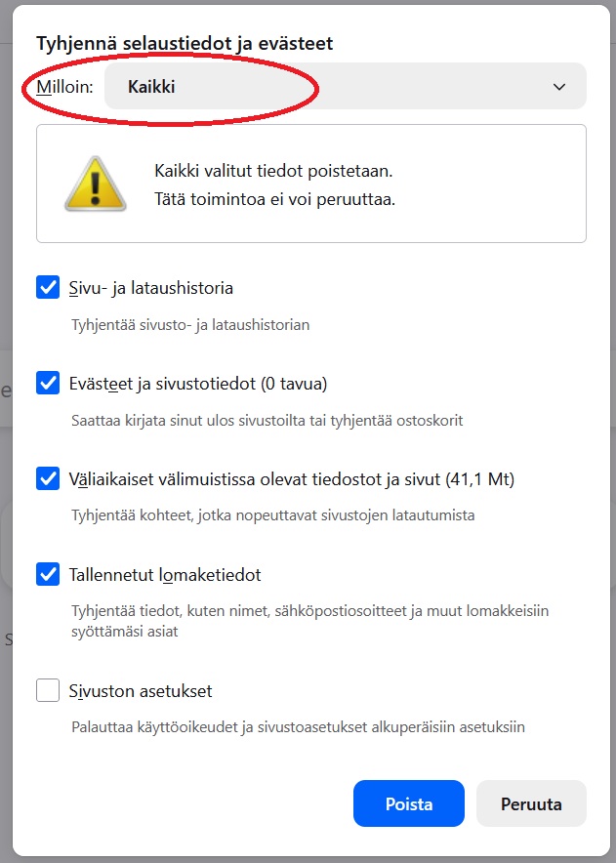
Task: Uncheck the "Väliaikaiset välimuistissa olevat tiedostot" option
Action: click(48, 478)
